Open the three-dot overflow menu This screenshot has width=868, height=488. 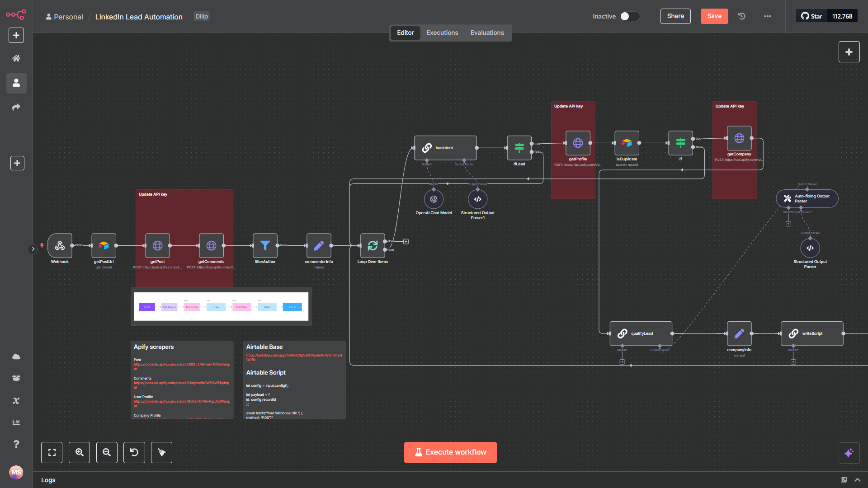click(767, 16)
